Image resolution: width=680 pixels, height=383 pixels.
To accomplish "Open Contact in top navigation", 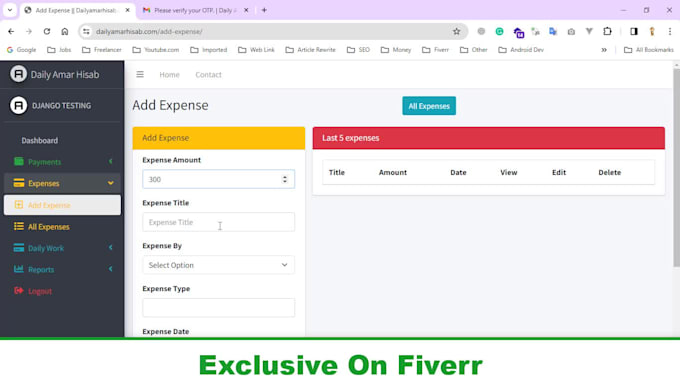I will pos(208,75).
